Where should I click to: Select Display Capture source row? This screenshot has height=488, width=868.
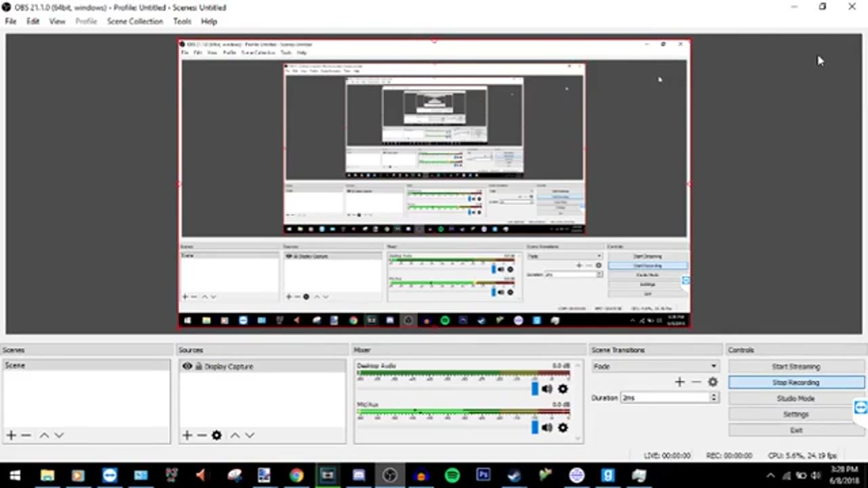tap(262, 366)
